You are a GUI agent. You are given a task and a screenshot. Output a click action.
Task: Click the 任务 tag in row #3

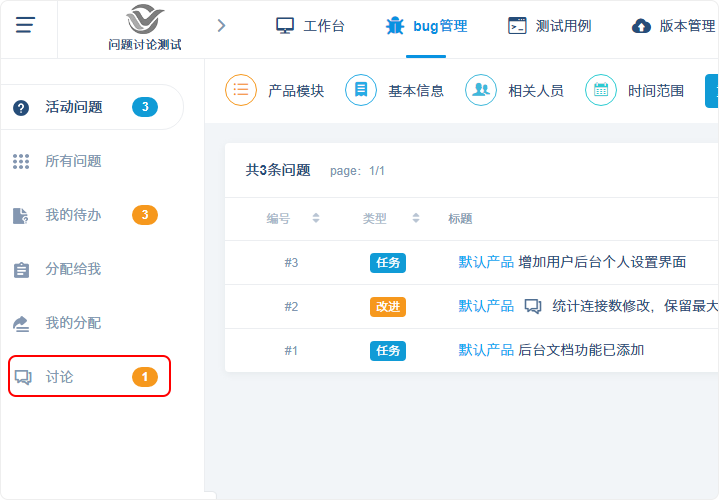(x=388, y=263)
